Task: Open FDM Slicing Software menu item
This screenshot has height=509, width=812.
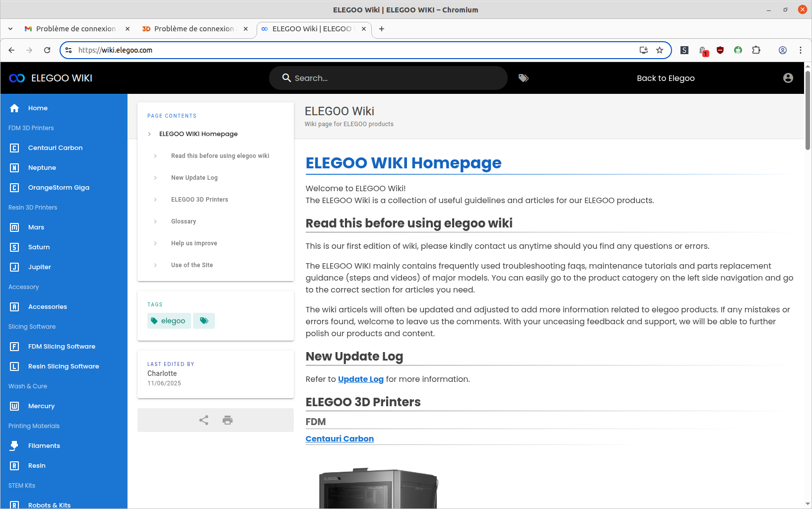Action: point(62,347)
